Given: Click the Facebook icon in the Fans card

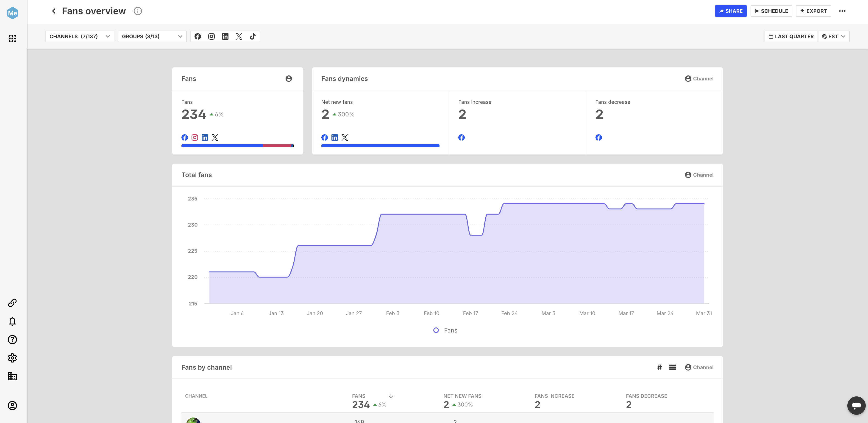Looking at the screenshot, I should [185, 138].
